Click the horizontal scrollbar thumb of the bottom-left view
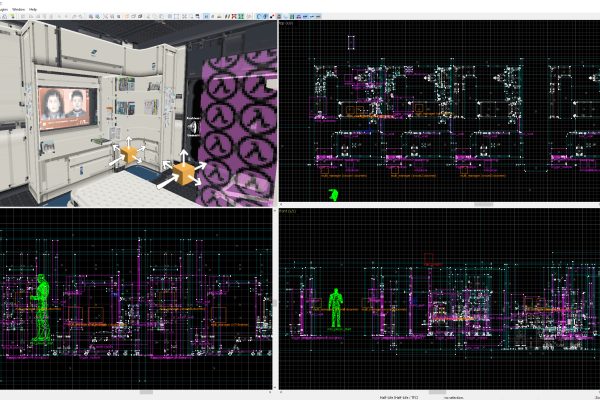The width and height of the screenshot is (600, 400). tap(146, 392)
